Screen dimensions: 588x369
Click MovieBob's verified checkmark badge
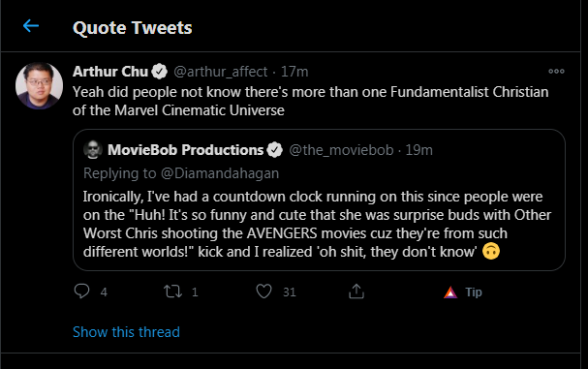tap(275, 150)
